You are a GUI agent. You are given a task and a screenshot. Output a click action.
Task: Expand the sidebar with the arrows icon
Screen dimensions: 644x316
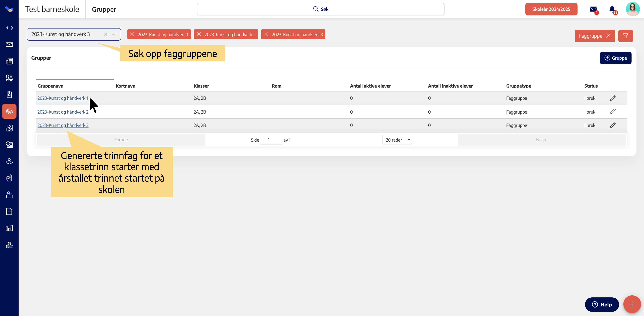coord(9,28)
